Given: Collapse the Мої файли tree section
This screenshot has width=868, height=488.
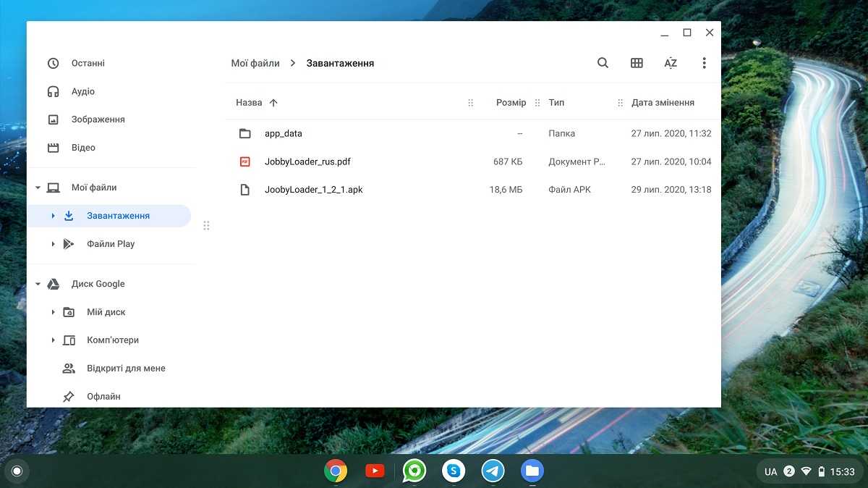Looking at the screenshot, I should tap(38, 188).
